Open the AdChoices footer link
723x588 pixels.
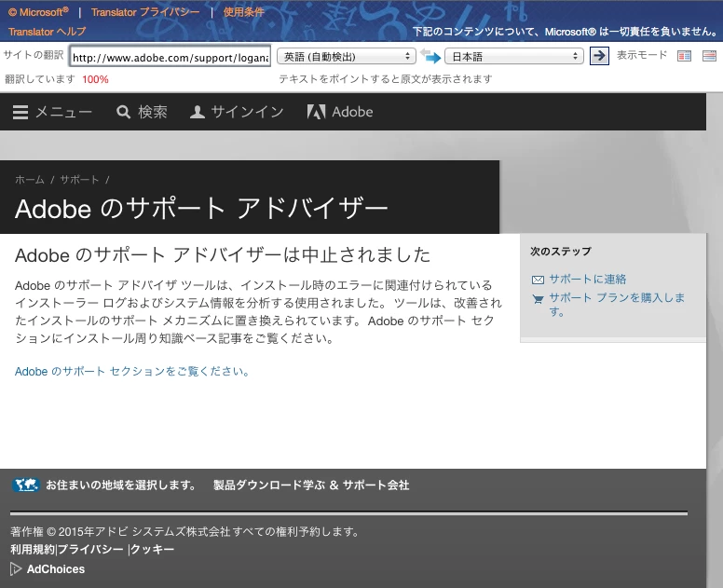pos(56,569)
